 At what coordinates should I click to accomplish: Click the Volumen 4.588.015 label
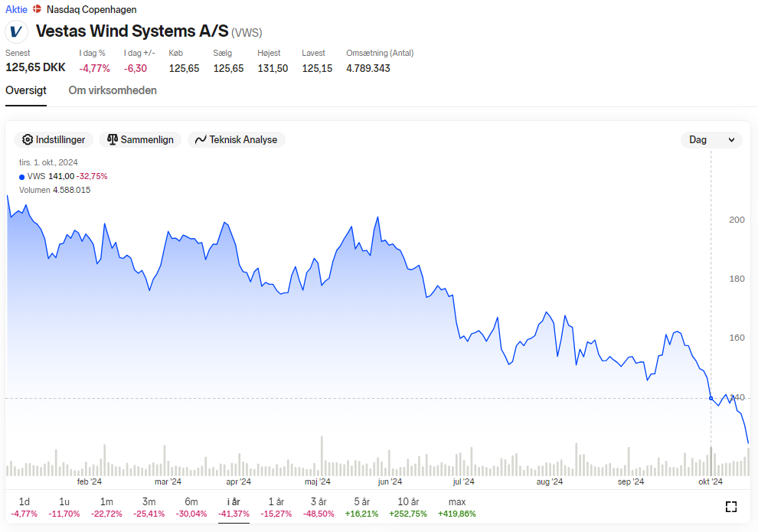pos(54,190)
